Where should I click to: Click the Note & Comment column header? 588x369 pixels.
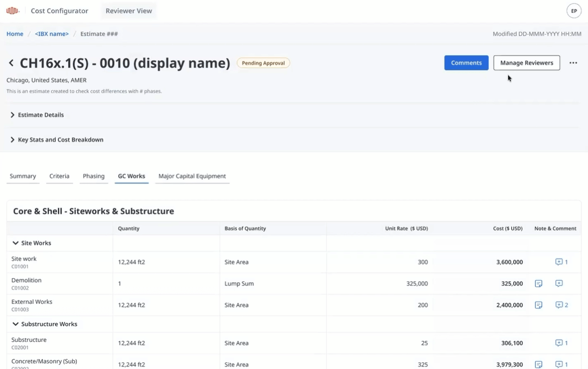point(555,228)
